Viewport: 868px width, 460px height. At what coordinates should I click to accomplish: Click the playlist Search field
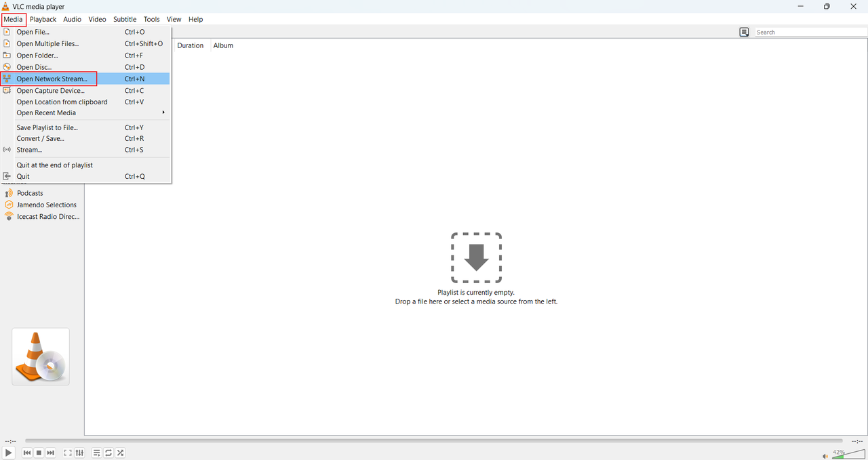(810, 32)
